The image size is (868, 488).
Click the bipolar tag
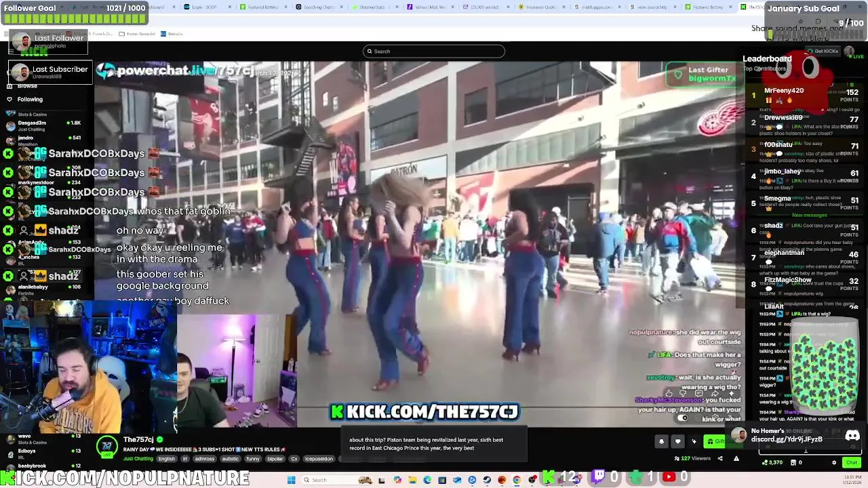(x=275, y=459)
